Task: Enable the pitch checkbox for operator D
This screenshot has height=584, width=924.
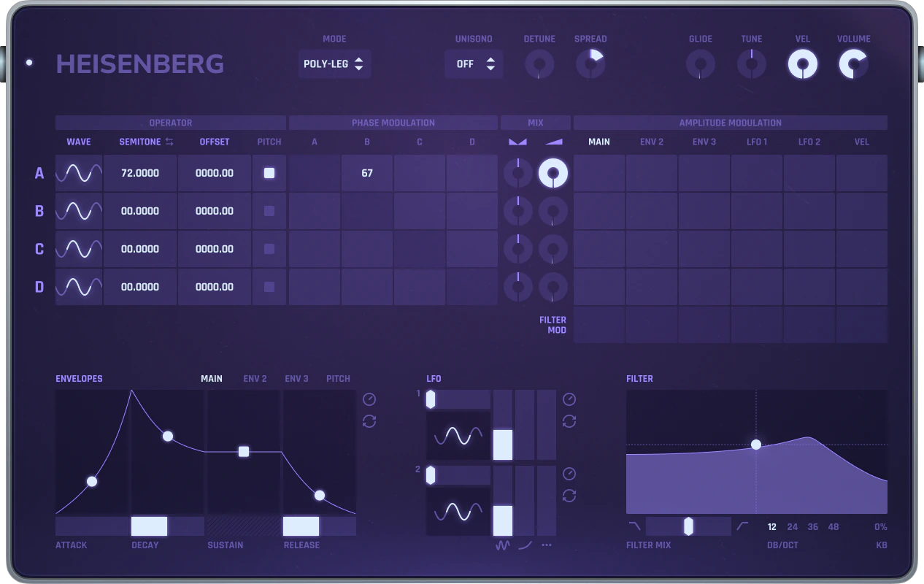Action: point(269,287)
